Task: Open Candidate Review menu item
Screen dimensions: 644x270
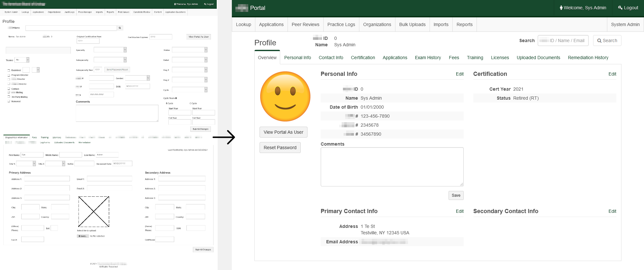Action: pos(142,12)
